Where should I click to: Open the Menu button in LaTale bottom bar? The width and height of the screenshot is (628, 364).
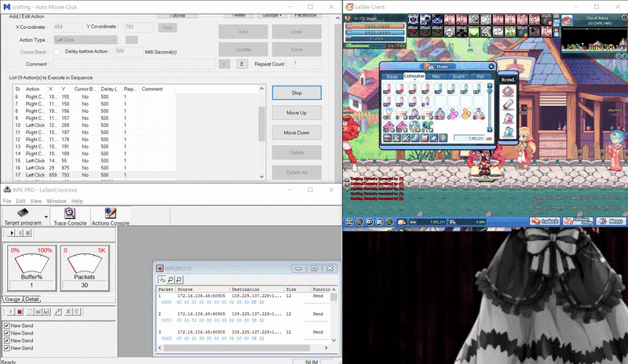pos(611,221)
